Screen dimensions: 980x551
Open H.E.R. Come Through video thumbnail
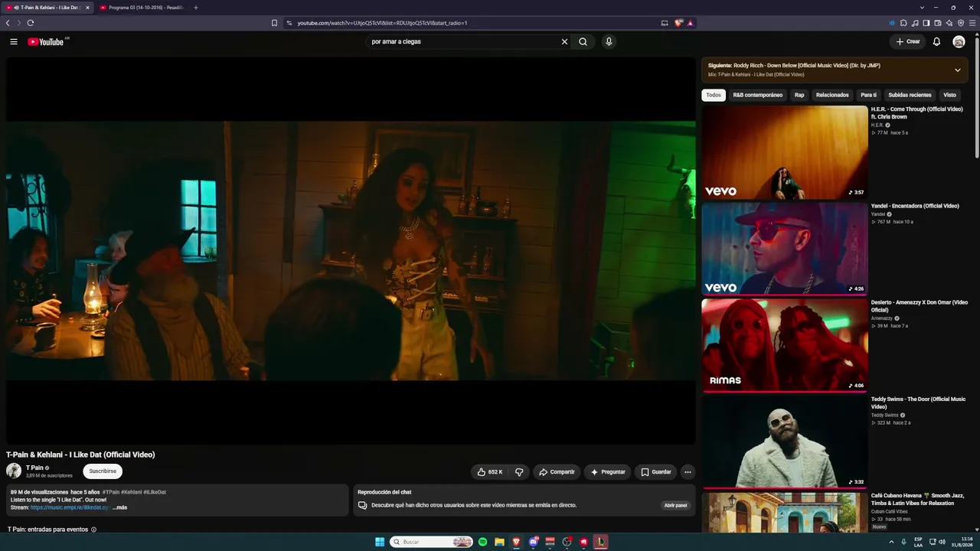(x=785, y=152)
